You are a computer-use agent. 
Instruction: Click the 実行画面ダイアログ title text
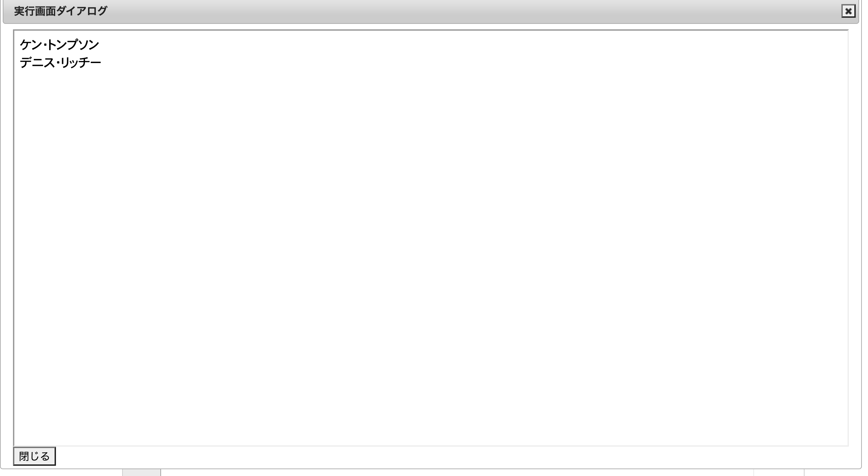[x=60, y=11]
